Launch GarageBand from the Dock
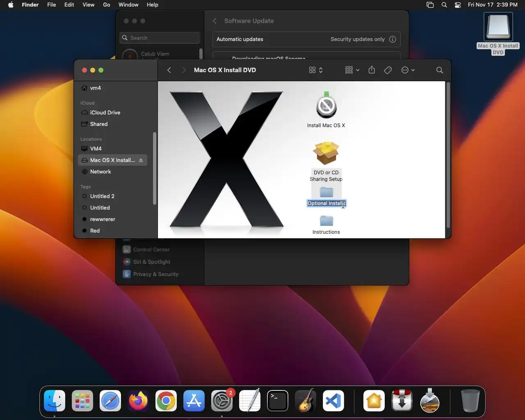 [306, 401]
